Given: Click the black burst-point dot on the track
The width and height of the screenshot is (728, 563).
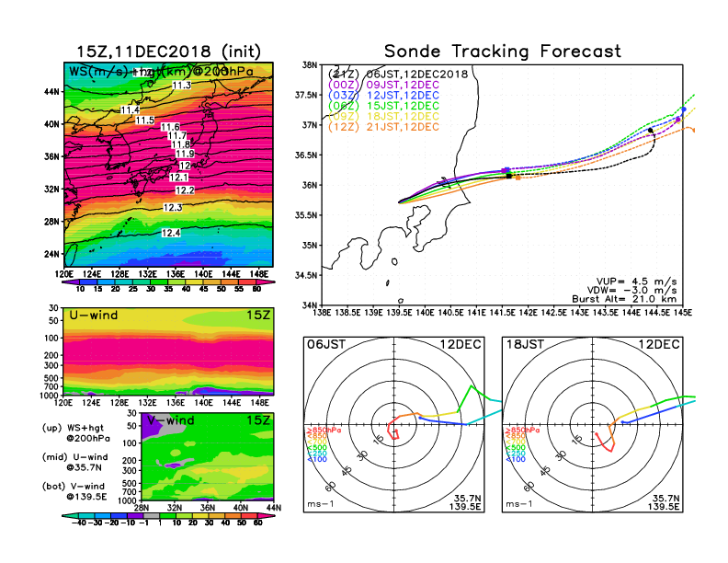Looking at the screenshot, I should coord(651,130).
